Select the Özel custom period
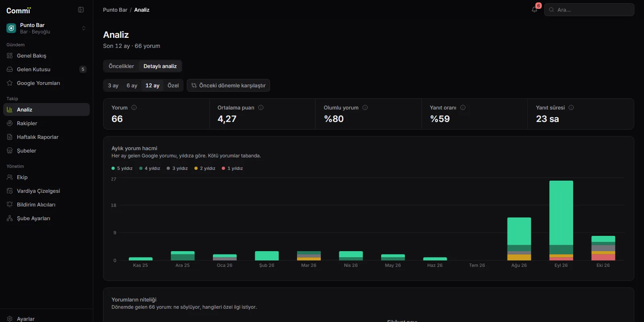644x322 pixels. (x=173, y=85)
